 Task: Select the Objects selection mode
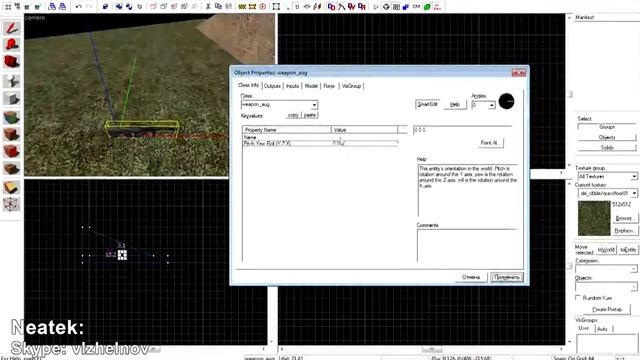[607, 137]
